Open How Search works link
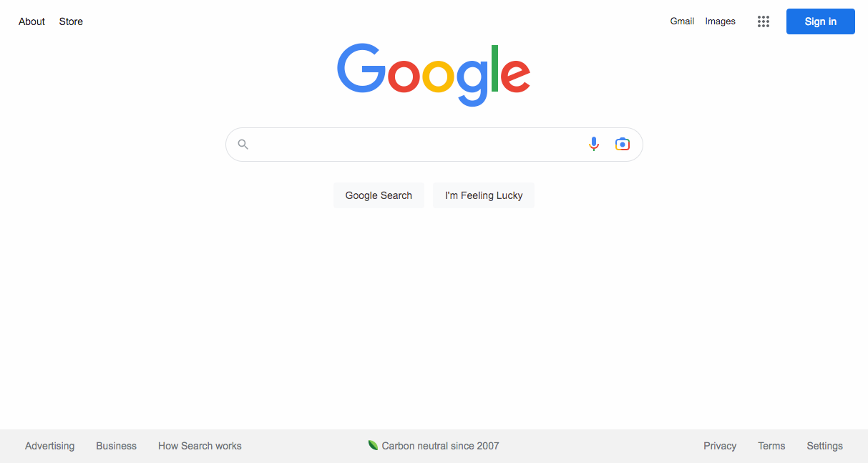The height and width of the screenshot is (463, 868). tap(200, 446)
